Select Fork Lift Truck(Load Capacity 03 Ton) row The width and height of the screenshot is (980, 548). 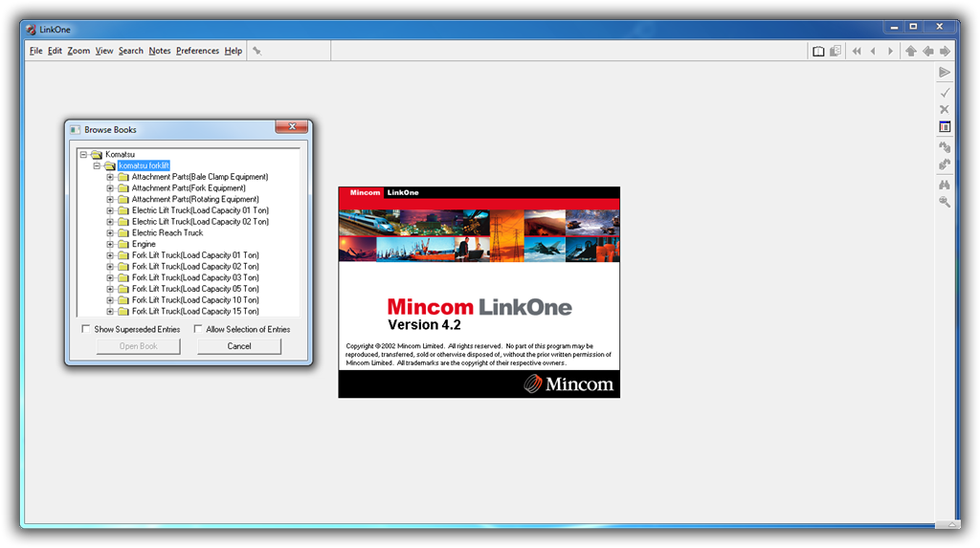pos(195,277)
